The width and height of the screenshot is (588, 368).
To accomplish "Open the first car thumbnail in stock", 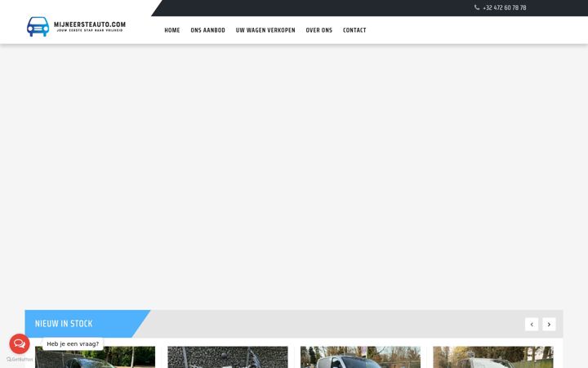I will pos(95,357).
